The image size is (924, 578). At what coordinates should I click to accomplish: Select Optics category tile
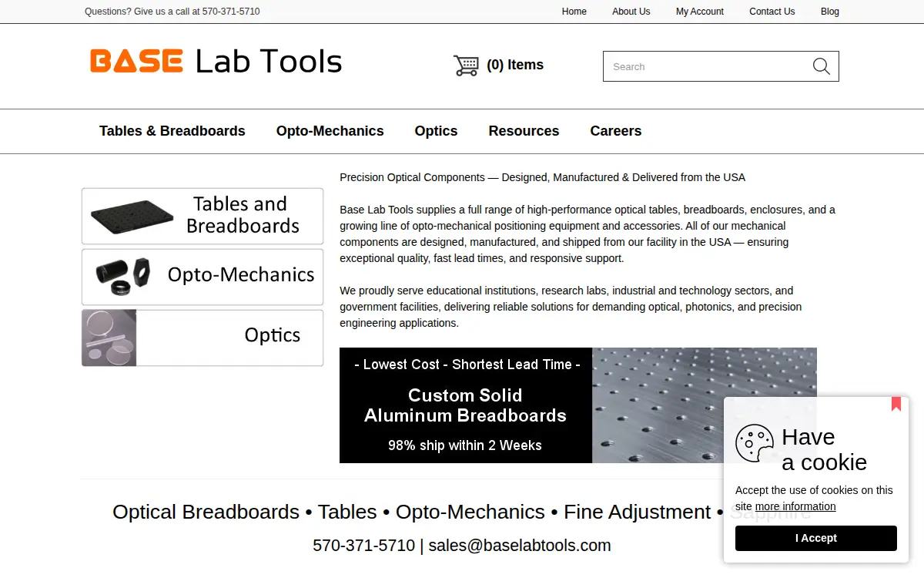click(203, 338)
